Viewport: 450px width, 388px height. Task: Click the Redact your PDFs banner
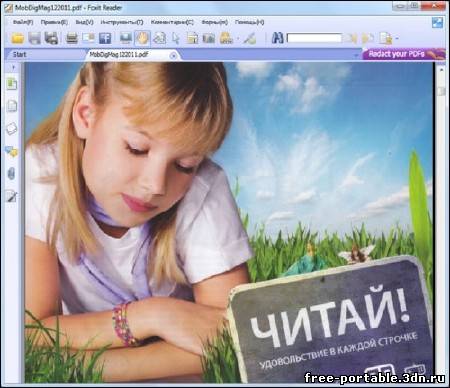pos(404,54)
